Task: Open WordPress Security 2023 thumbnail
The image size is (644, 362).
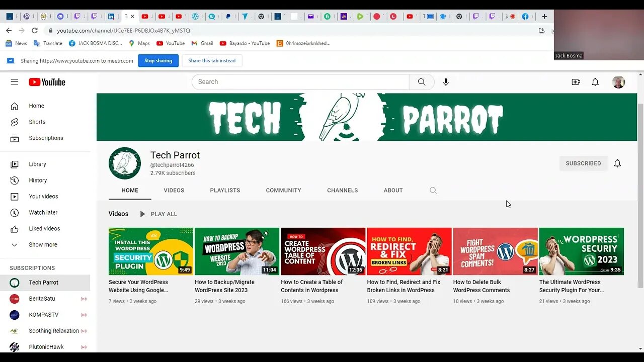Action: [x=582, y=251]
